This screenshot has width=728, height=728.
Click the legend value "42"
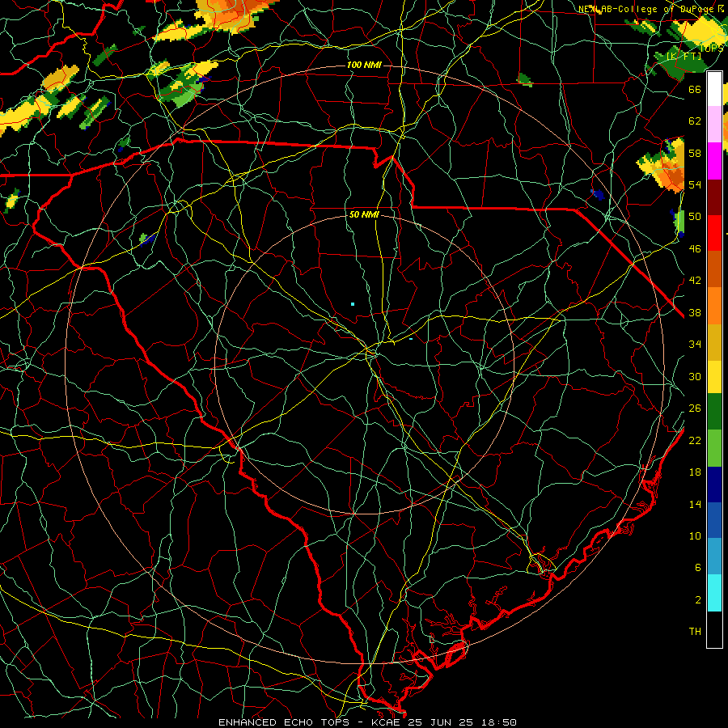(x=695, y=281)
